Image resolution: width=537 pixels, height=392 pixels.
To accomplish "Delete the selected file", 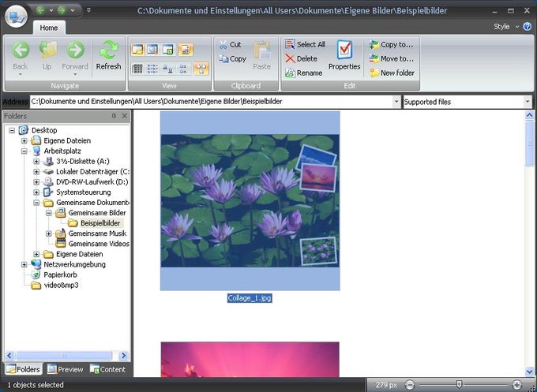I will click(301, 59).
